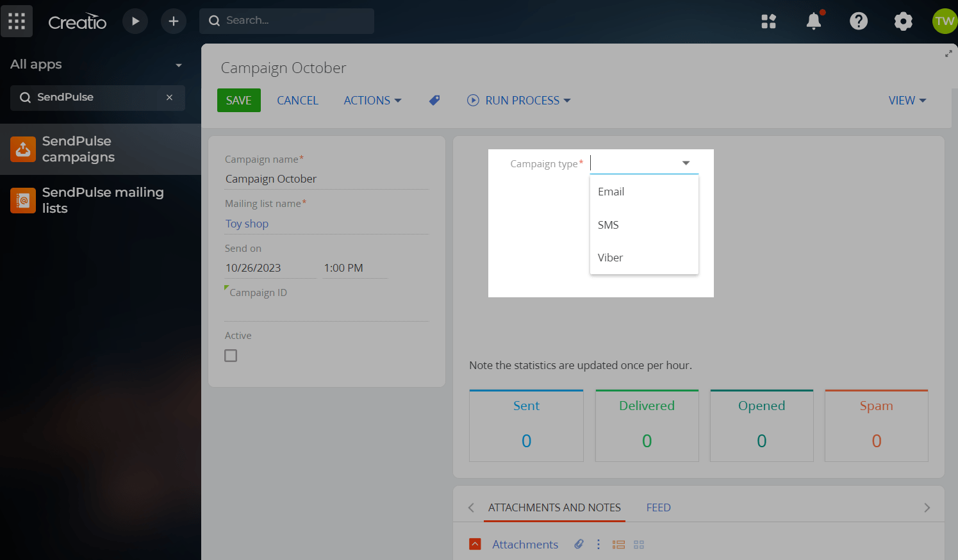
Task: Click the Delivered statistics card
Action: pyautogui.click(x=647, y=426)
